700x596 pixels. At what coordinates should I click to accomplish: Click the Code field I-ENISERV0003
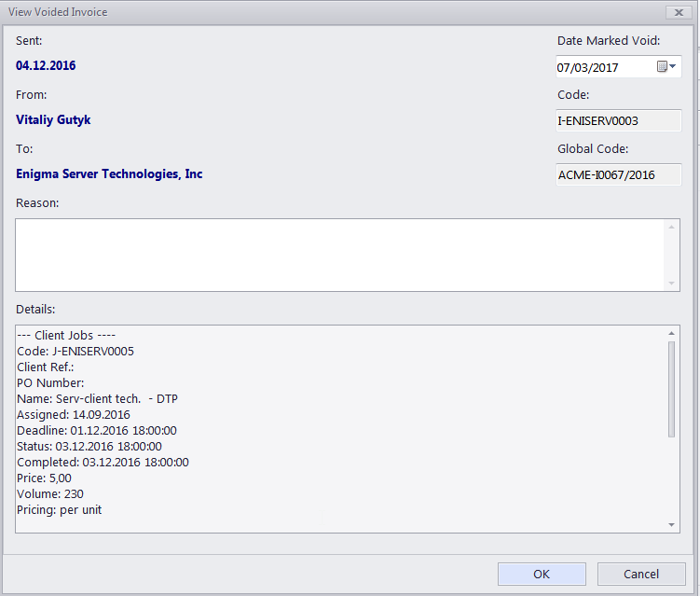pyautogui.click(x=618, y=120)
